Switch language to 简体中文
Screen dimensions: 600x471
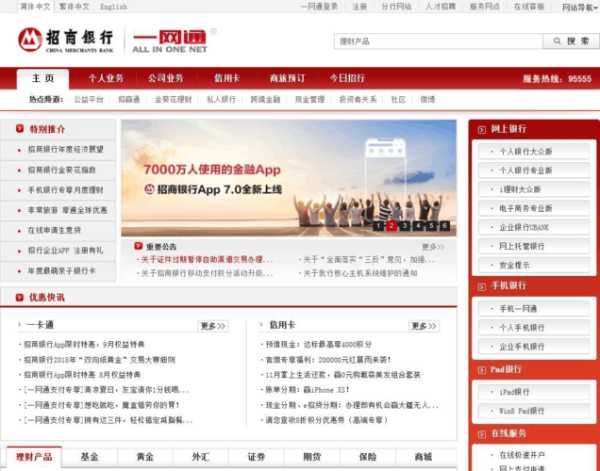tap(35, 7)
